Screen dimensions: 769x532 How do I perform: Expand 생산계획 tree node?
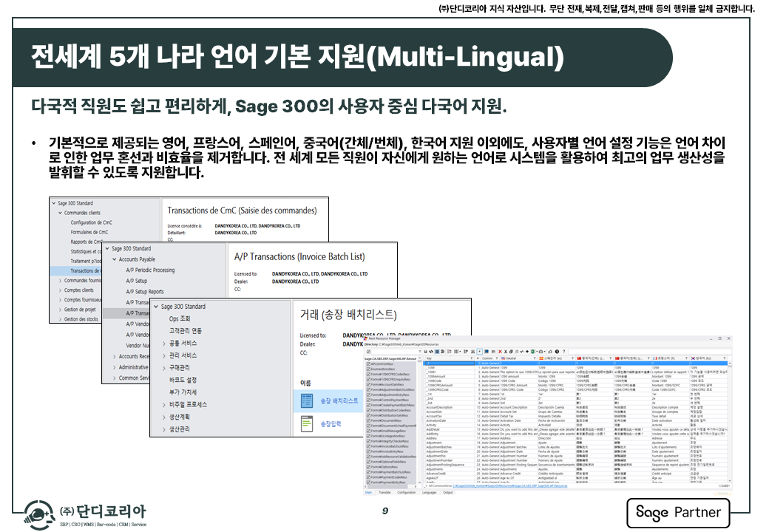pos(164,417)
